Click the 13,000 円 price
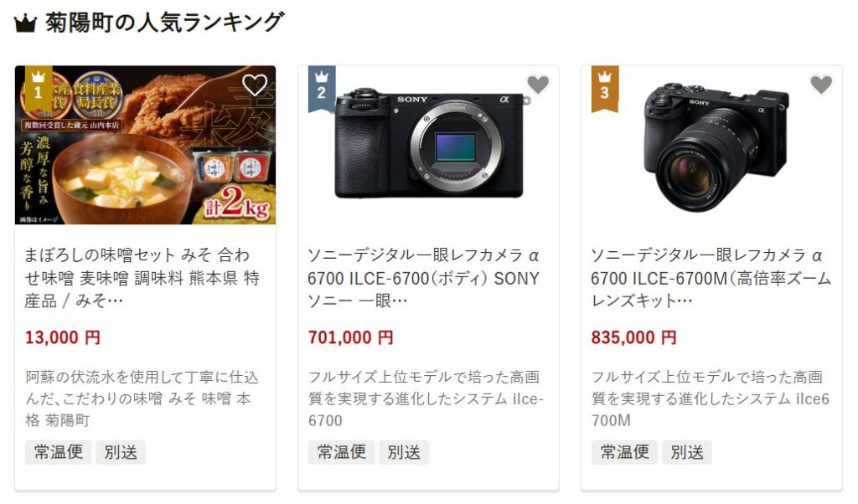The width and height of the screenshot is (858, 504). (62, 337)
